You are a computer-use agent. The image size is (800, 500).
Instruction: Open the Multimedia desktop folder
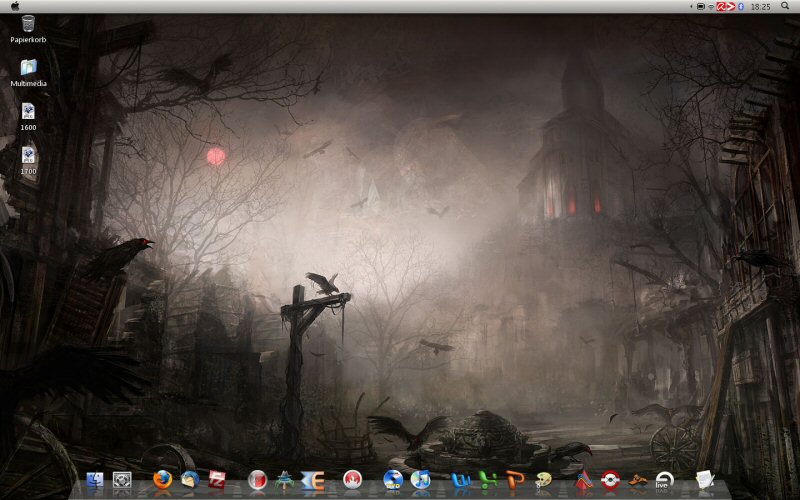pos(28,68)
